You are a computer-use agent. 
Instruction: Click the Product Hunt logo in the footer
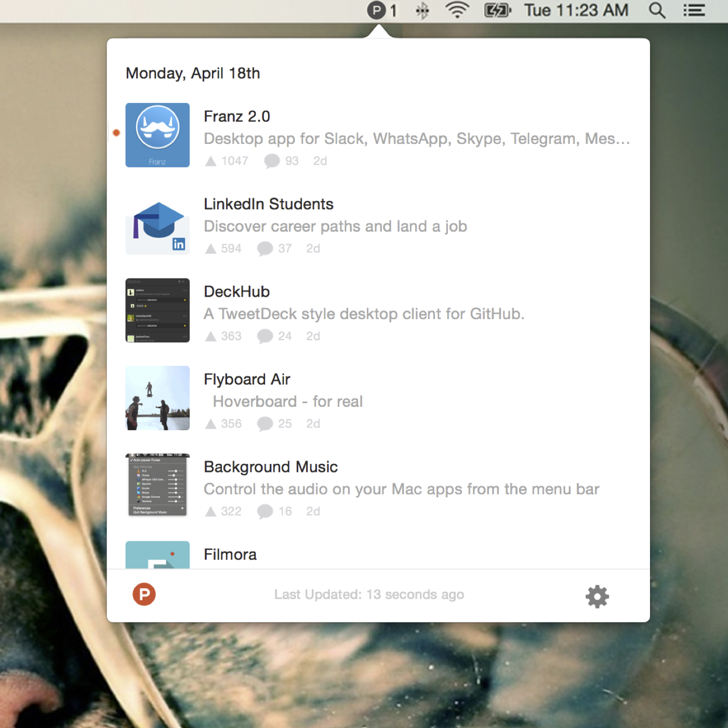click(144, 594)
